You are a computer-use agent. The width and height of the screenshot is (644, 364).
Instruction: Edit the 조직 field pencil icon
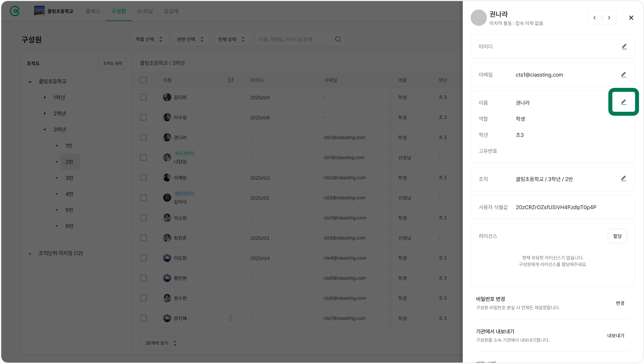[624, 179]
